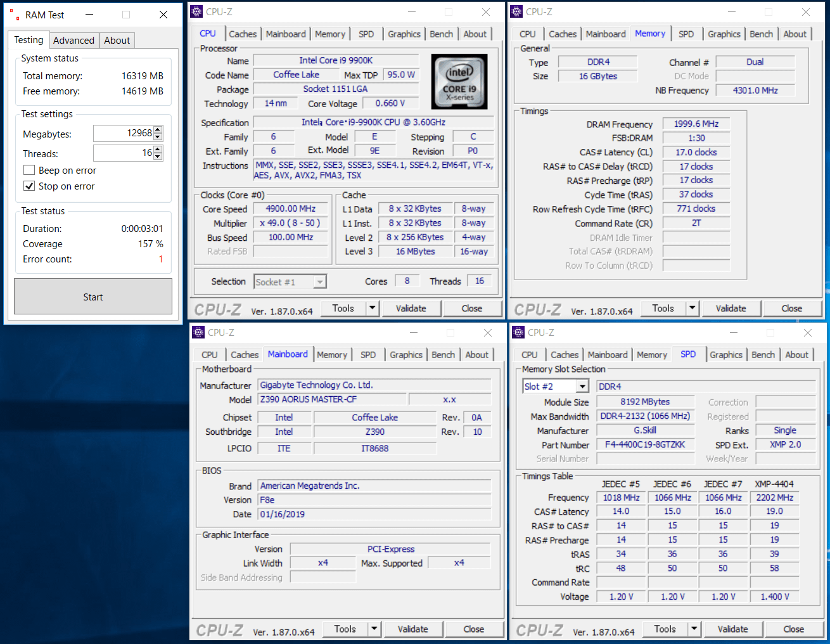Image resolution: width=830 pixels, height=644 pixels.
Task: Open the Slot #2 memory slot dropdown
Action: [x=582, y=387]
